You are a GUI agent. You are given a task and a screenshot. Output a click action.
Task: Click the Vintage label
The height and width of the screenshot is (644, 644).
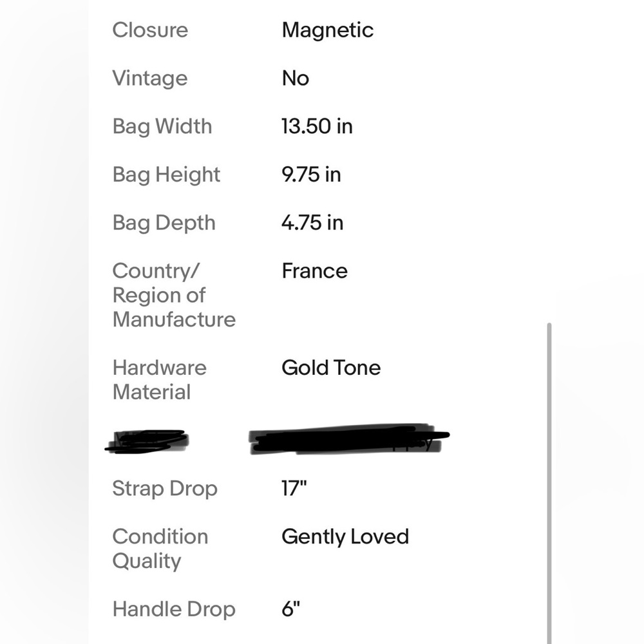(x=150, y=79)
